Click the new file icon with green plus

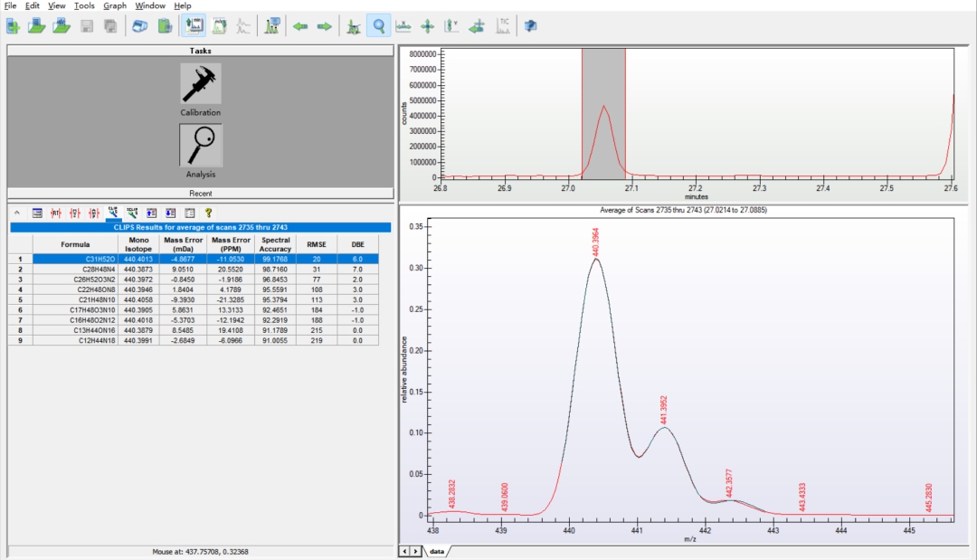click(x=13, y=26)
